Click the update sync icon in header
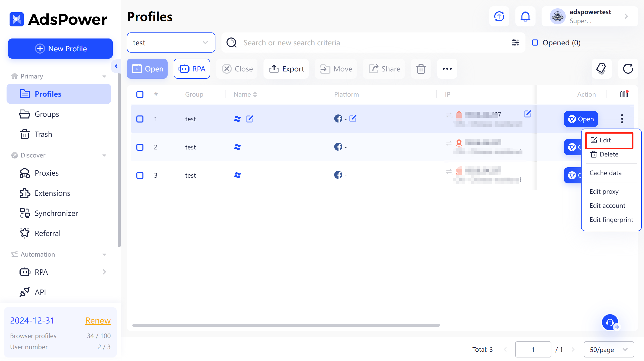 point(499,17)
